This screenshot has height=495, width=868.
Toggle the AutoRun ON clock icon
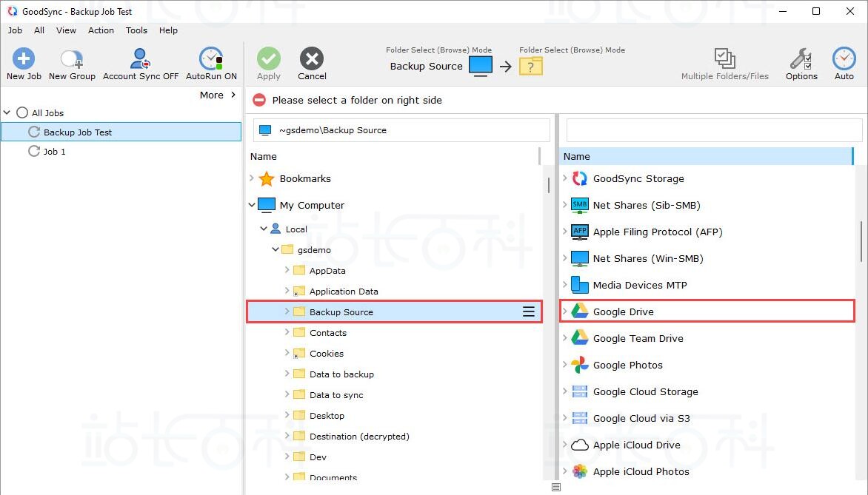click(211, 58)
